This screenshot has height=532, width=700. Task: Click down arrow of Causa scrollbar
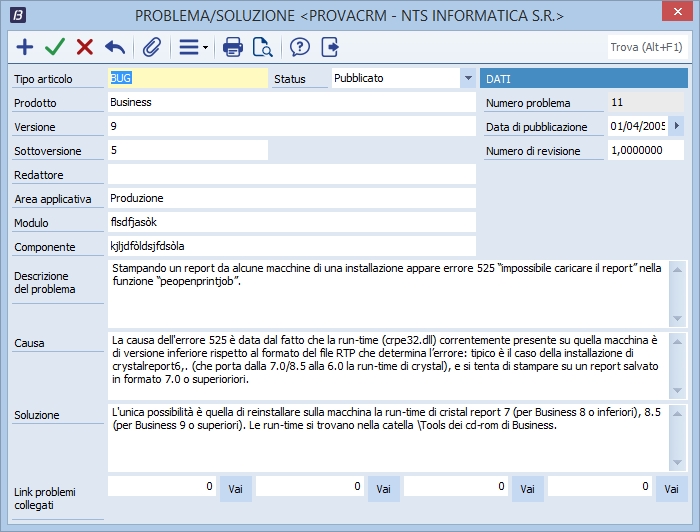pos(678,391)
